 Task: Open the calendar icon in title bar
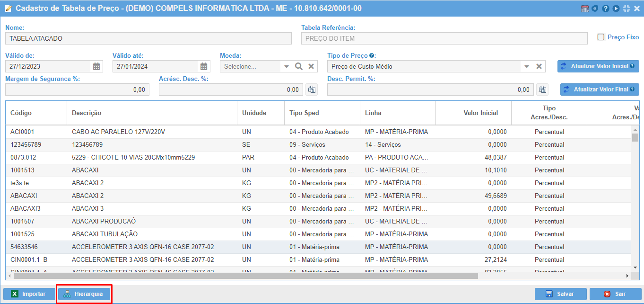[585, 9]
